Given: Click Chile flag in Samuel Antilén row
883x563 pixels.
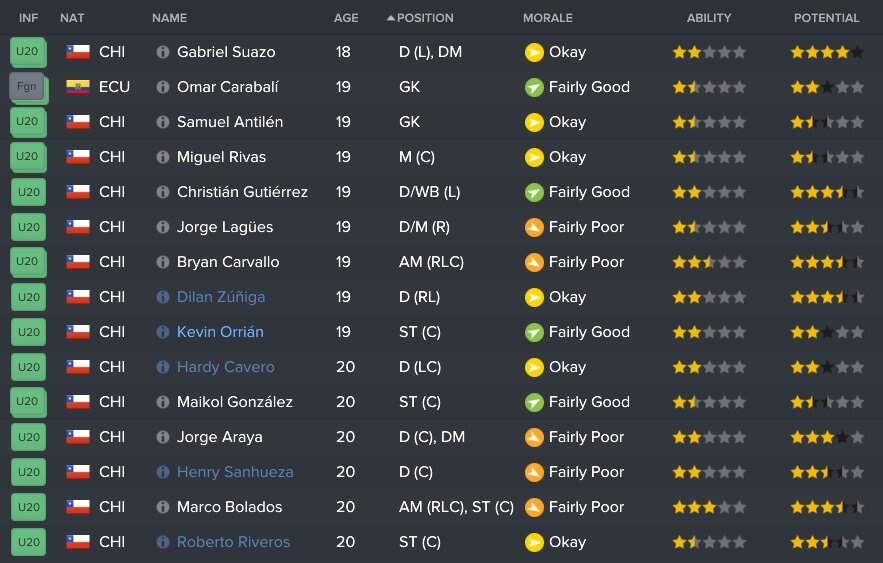Looking at the screenshot, I should [78, 122].
